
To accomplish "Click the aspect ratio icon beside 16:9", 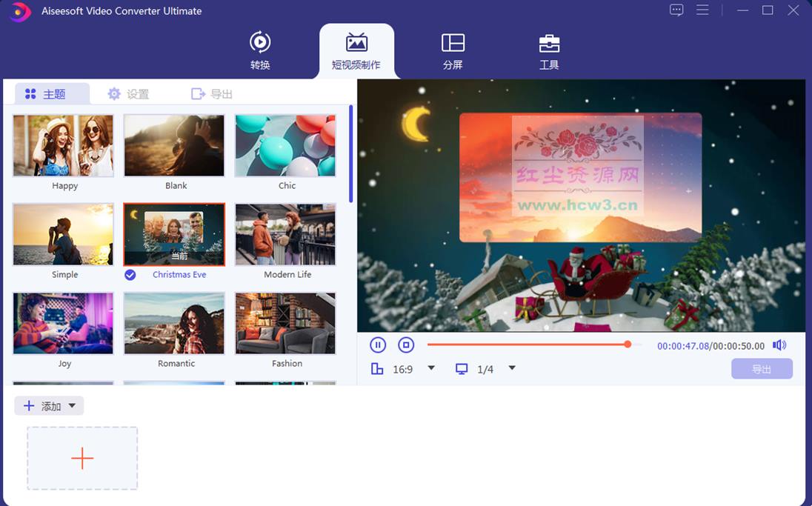I will coord(377,369).
